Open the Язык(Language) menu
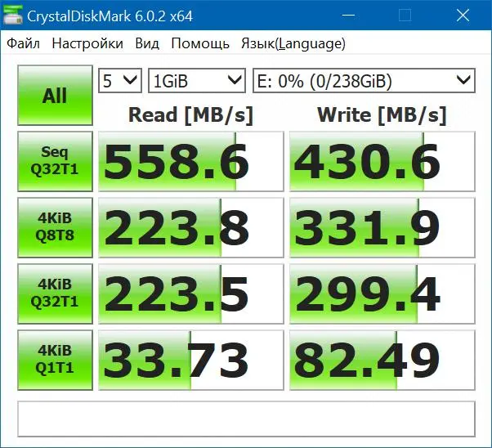 [x=293, y=43]
